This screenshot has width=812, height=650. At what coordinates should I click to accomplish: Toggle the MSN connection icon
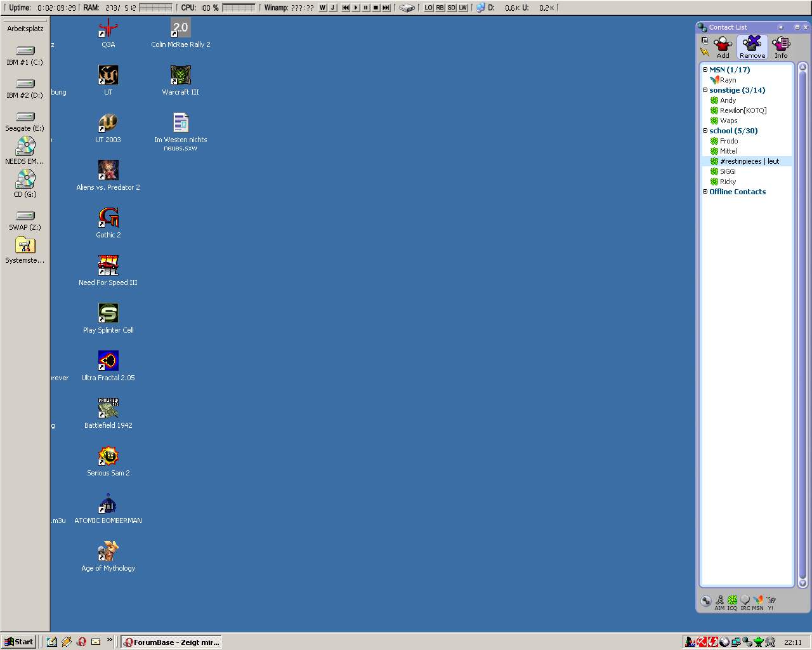758,602
